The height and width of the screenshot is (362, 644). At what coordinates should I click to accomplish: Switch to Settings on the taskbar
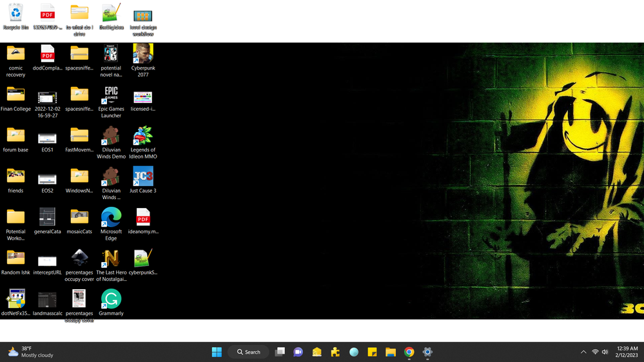[427, 352]
